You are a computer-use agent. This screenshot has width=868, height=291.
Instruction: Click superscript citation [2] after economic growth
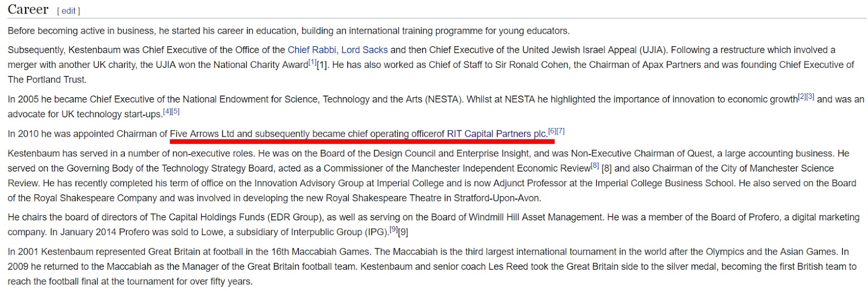(802, 97)
